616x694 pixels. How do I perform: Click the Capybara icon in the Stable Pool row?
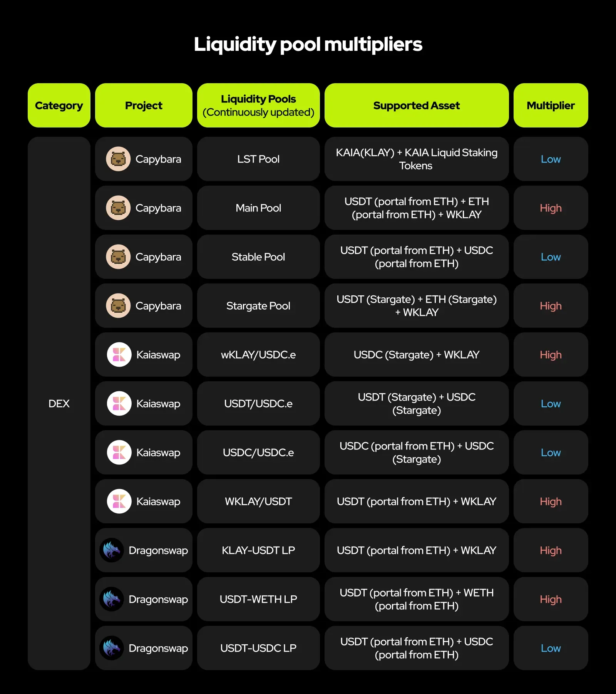click(x=118, y=257)
